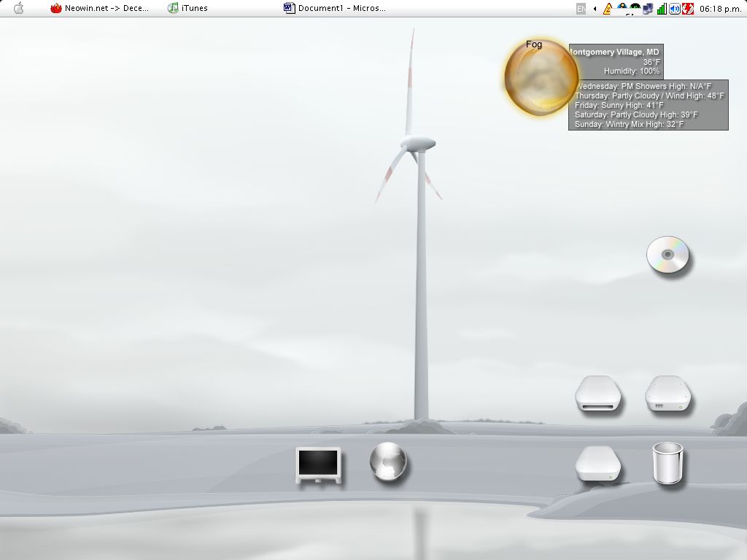
Task: Click the green signal bars tray icon
Action: click(x=662, y=9)
